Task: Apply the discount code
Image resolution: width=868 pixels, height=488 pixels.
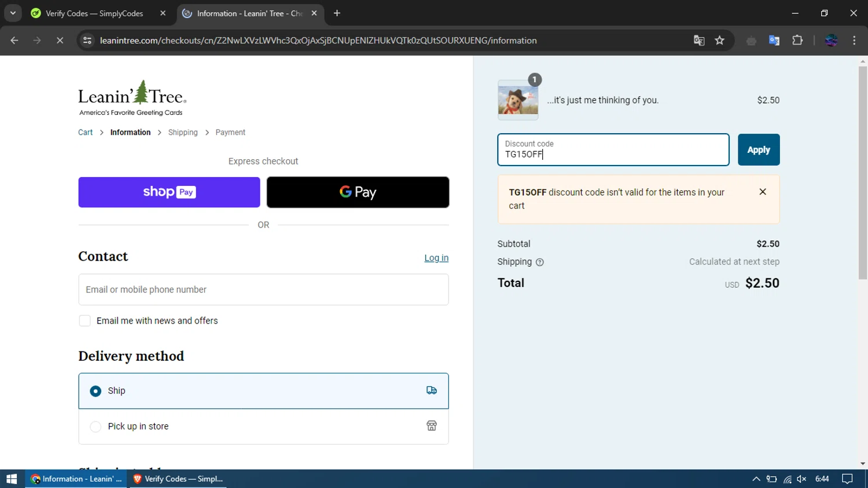Action: [x=759, y=150]
